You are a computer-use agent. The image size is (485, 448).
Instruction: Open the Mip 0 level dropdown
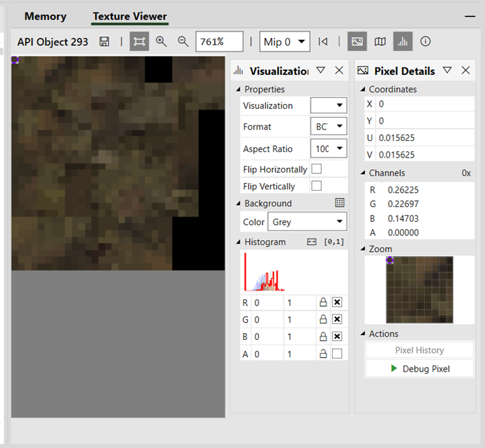click(285, 41)
